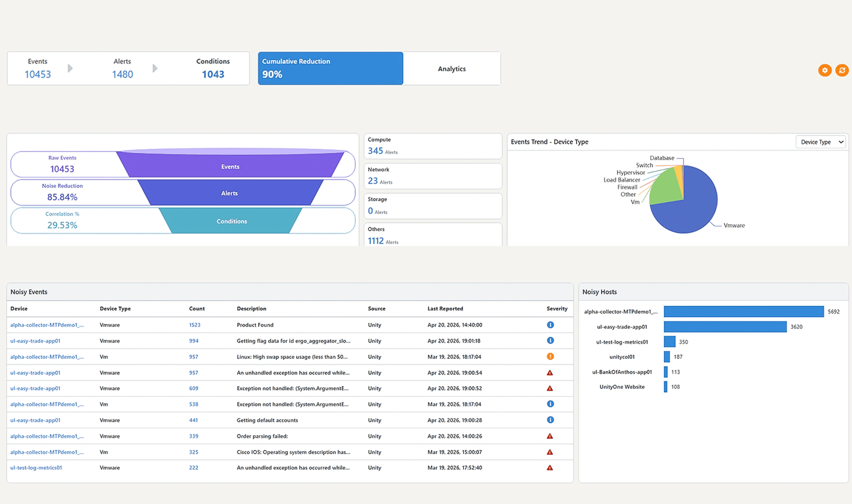The image size is (852, 504).
Task: Click red critical icon for Order parsing failed
Action: click(550, 437)
